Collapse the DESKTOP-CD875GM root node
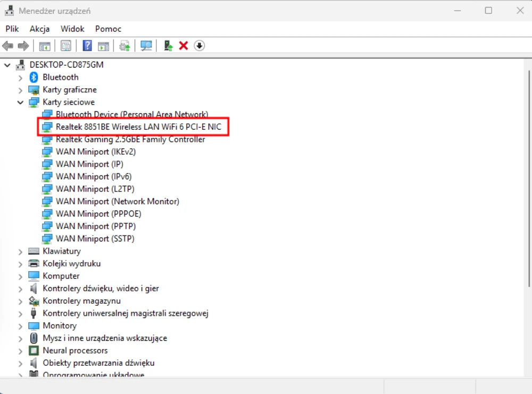This screenshot has height=394, width=532. (x=7, y=65)
